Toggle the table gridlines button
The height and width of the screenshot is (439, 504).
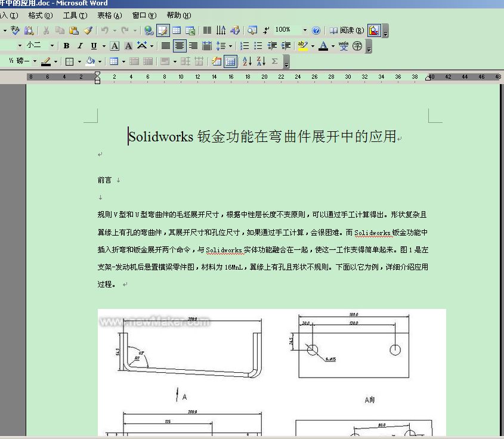click(x=230, y=61)
